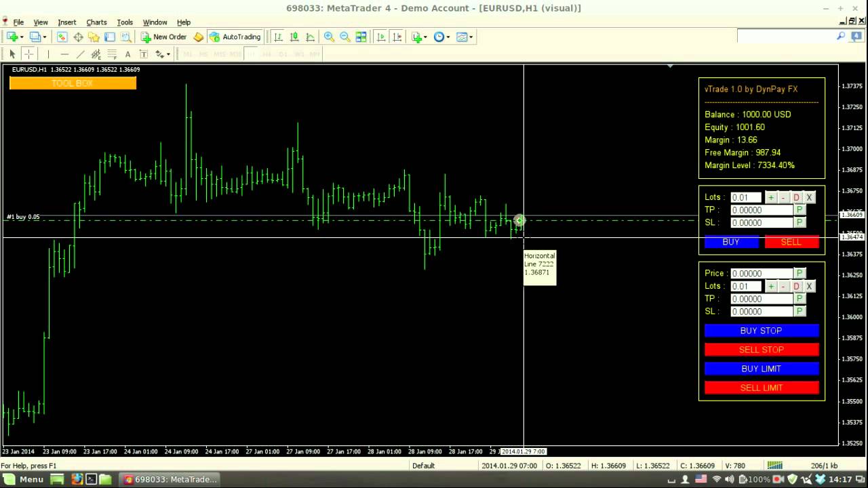Click the Price input field
The width and height of the screenshot is (868, 488).
pyautogui.click(x=762, y=273)
